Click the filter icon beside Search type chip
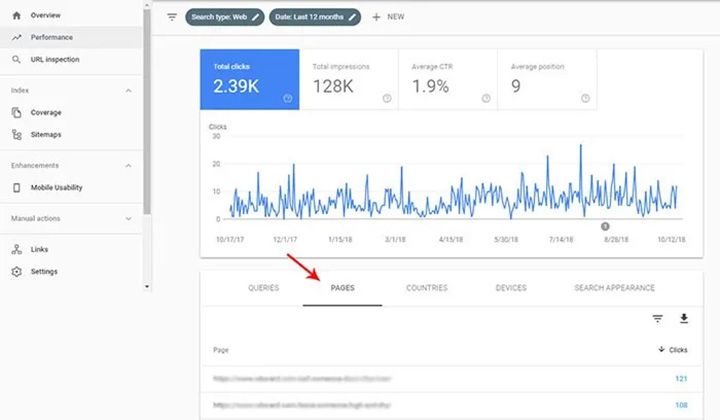This screenshot has height=420, width=720. pyautogui.click(x=171, y=17)
